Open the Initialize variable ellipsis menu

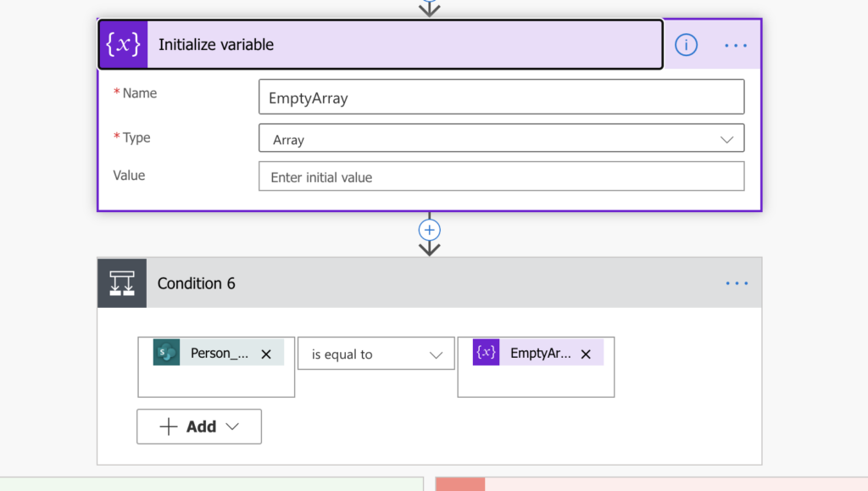tap(736, 46)
